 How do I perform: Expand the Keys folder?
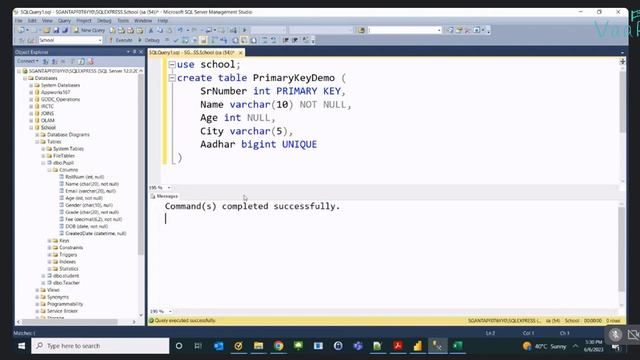pos(49,240)
